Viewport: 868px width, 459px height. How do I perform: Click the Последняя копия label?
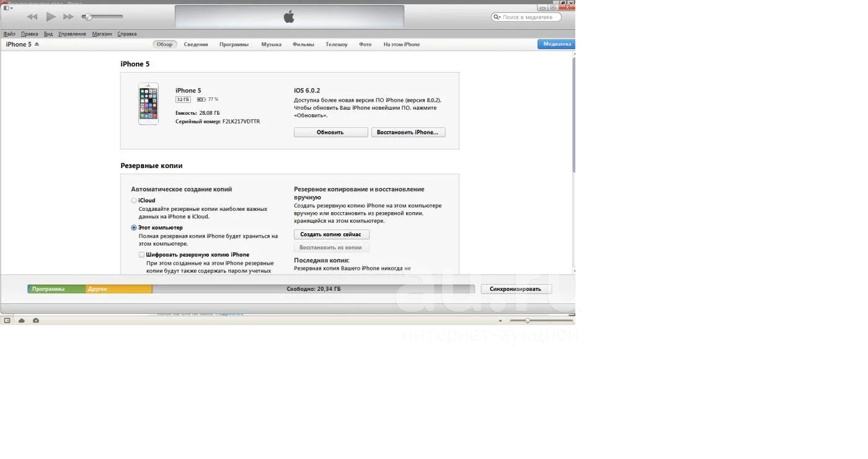click(322, 261)
